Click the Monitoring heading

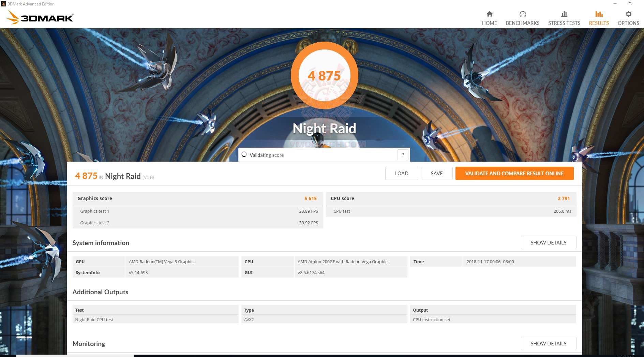tap(89, 344)
